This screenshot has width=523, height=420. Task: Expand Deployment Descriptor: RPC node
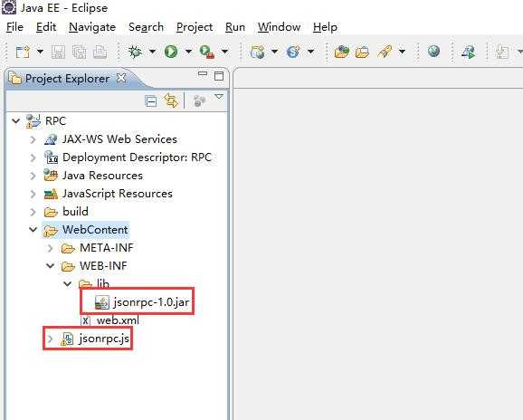[33, 157]
